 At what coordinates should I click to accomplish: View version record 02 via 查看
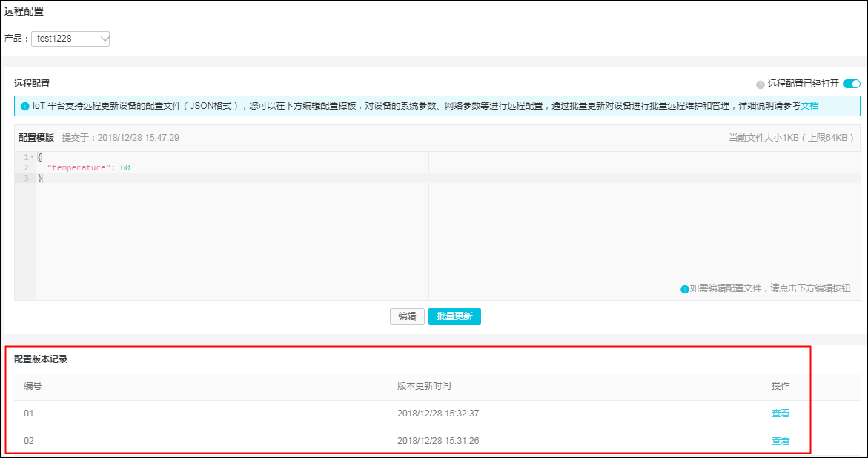pos(781,441)
